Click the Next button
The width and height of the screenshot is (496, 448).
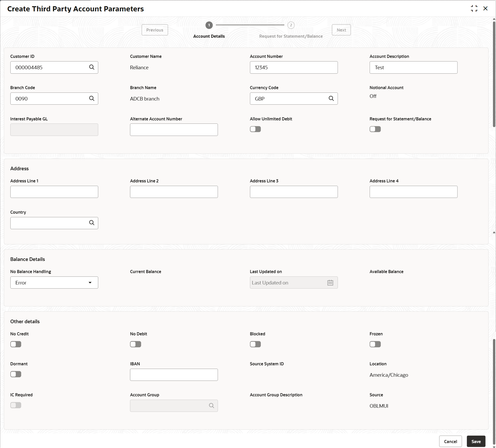coord(341,30)
